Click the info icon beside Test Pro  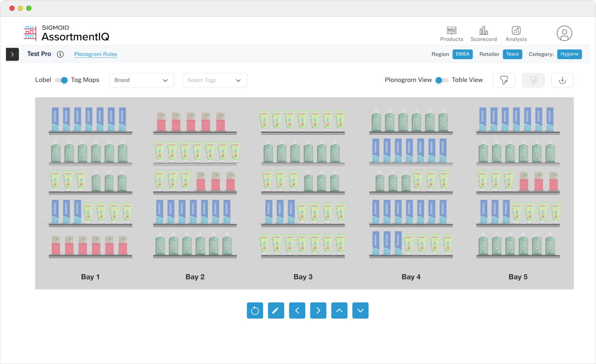pos(60,54)
